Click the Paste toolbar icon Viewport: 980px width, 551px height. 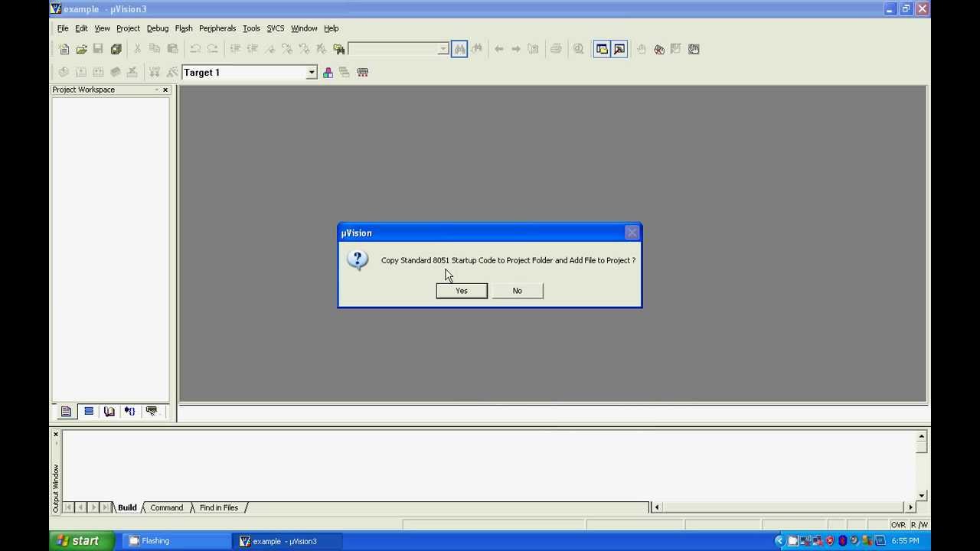(172, 49)
